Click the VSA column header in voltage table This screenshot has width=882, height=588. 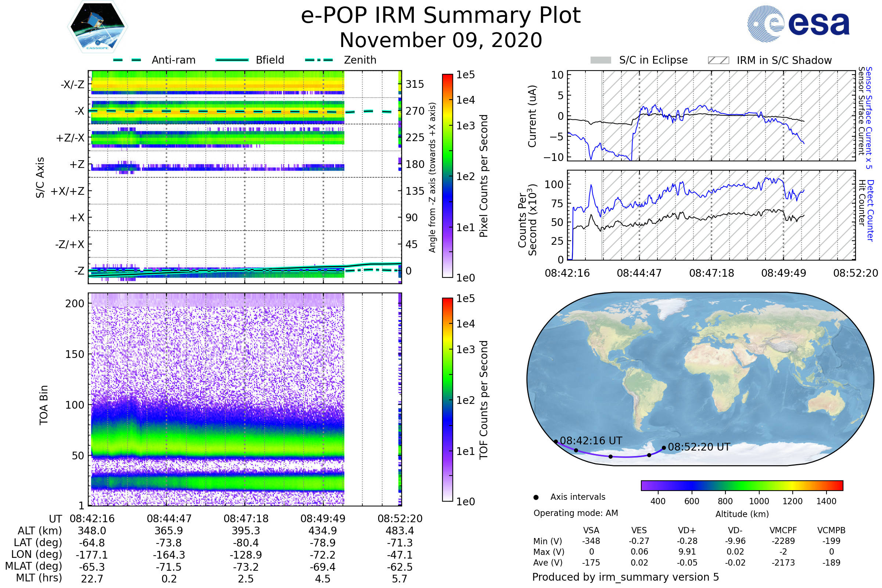click(591, 530)
